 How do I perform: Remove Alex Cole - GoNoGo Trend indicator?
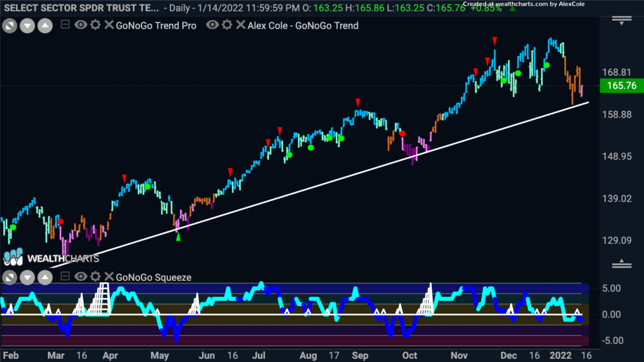pos(241,25)
